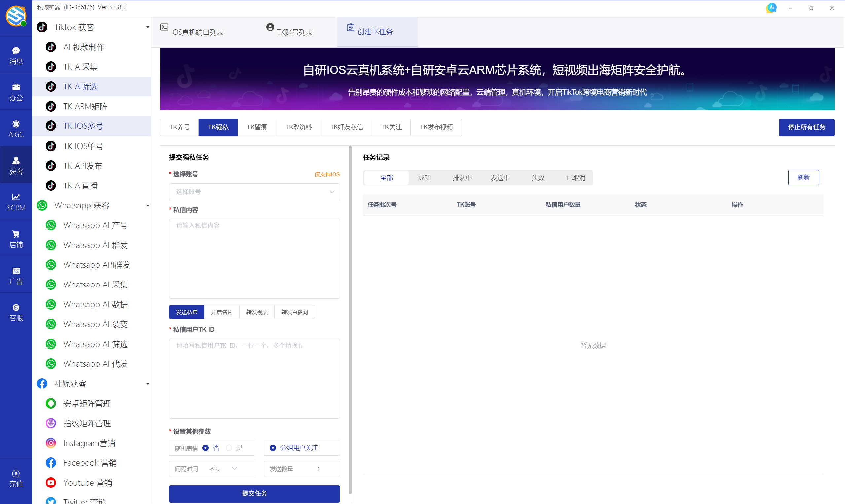Image resolution: width=845 pixels, height=504 pixels.
Task: Switch to the TK养号 tab
Action: (x=179, y=127)
